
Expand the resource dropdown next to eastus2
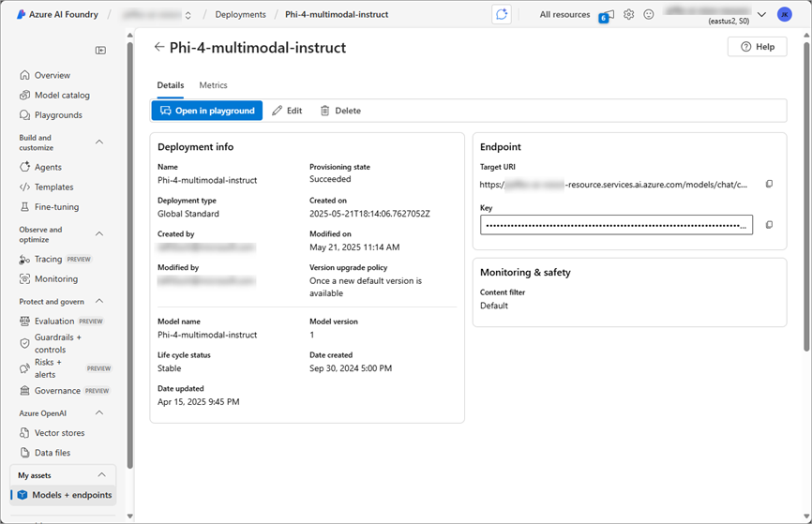[x=761, y=14]
